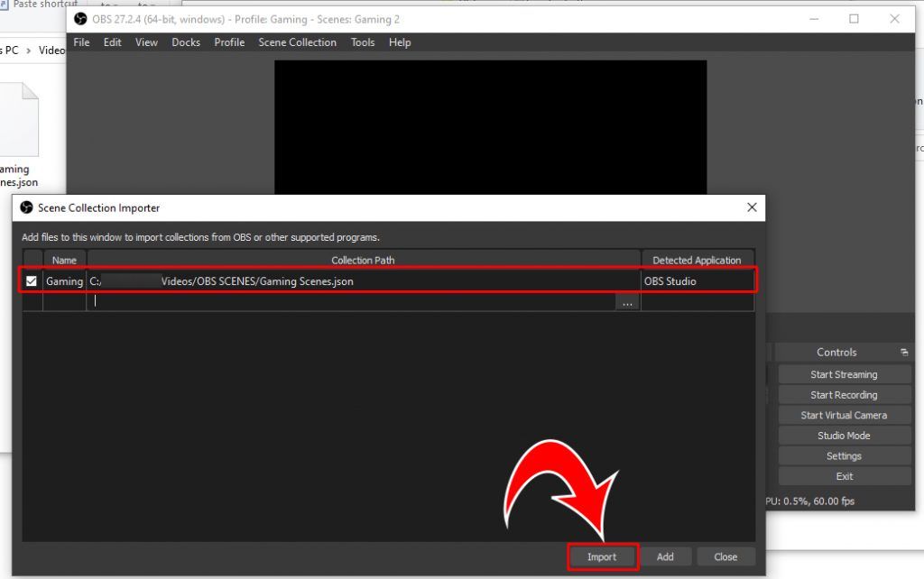Click the Add button in the importer
The height and width of the screenshot is (579, 924).
click(x=667, y=556)
